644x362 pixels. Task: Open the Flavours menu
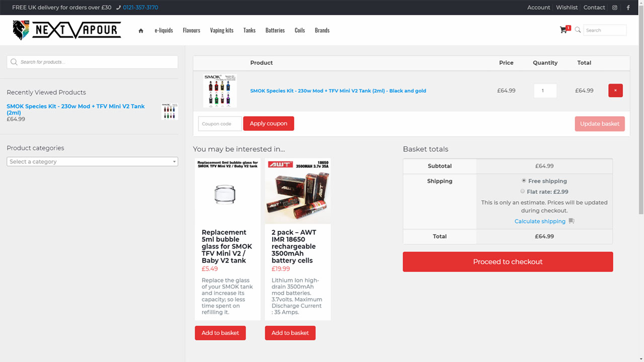tap(191, 30)
